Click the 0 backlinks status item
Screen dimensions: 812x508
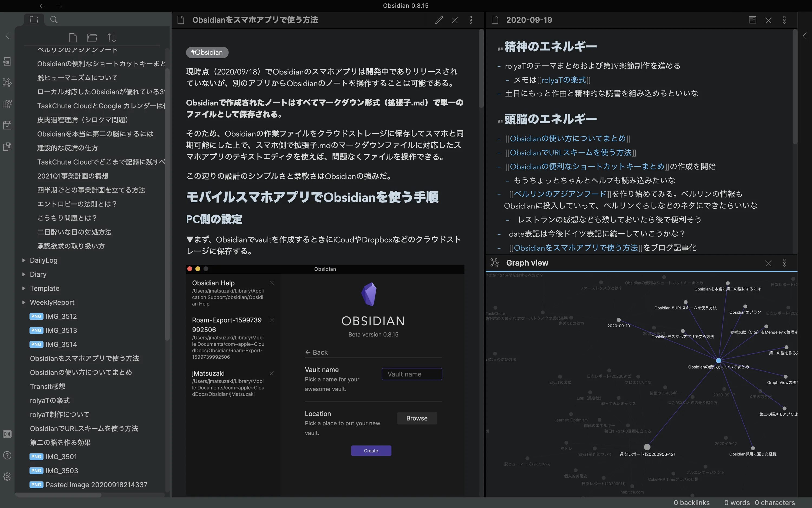tap(692, 503)
